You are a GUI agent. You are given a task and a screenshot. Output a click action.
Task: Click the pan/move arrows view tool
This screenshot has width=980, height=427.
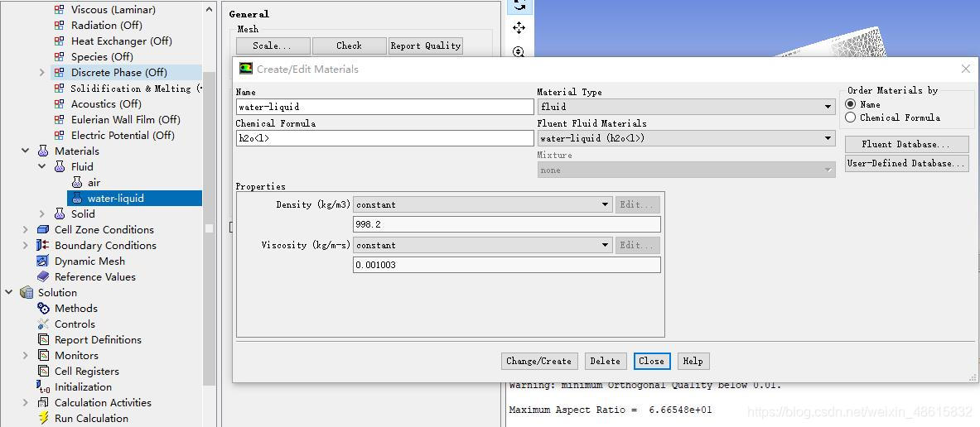pyautogui.click(x=519, y=28)
